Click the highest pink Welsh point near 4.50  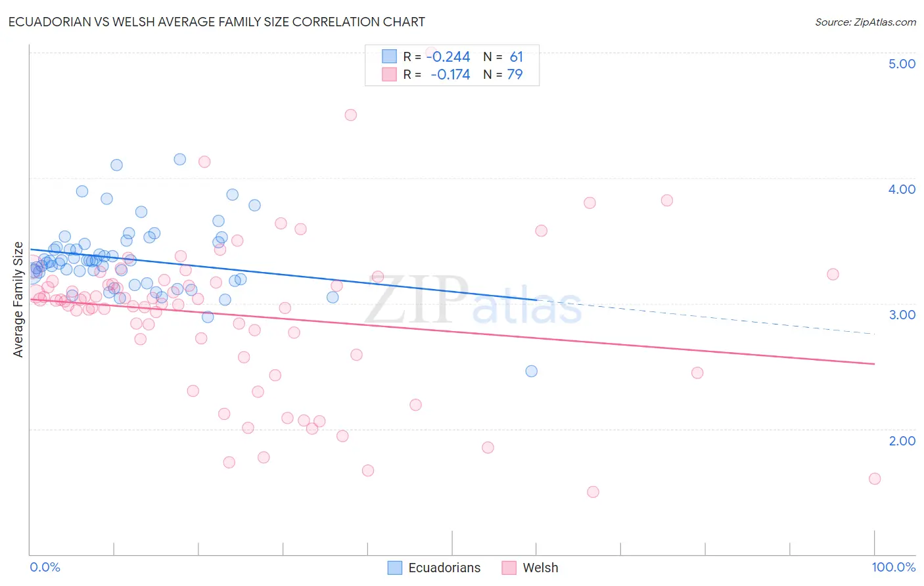350,115
